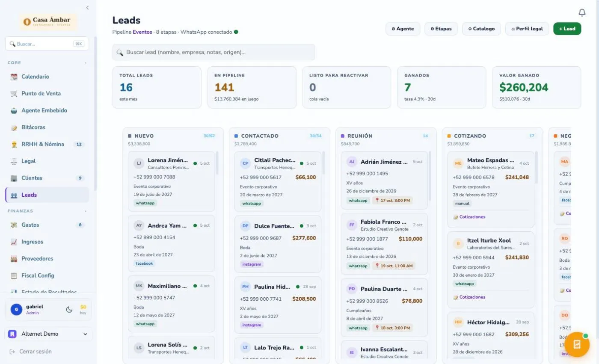Click the Proveedores factory icon
The height and width of the screenshot is (364, 599).
pos(14,259)
